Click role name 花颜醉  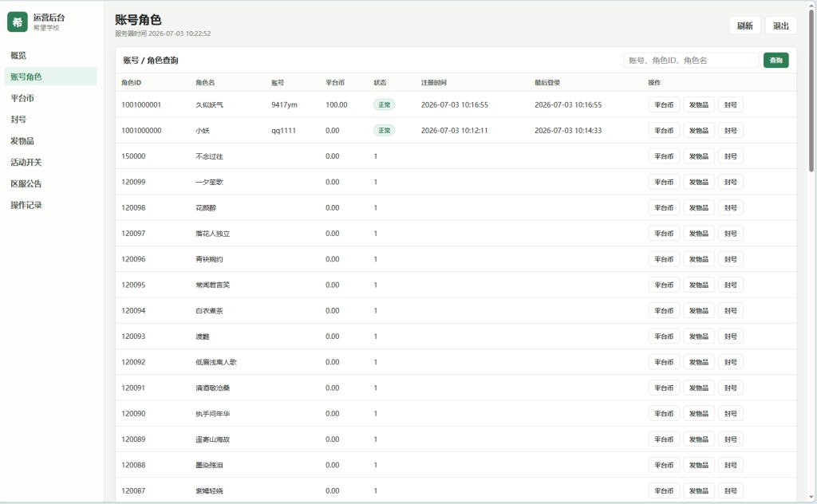206,208
